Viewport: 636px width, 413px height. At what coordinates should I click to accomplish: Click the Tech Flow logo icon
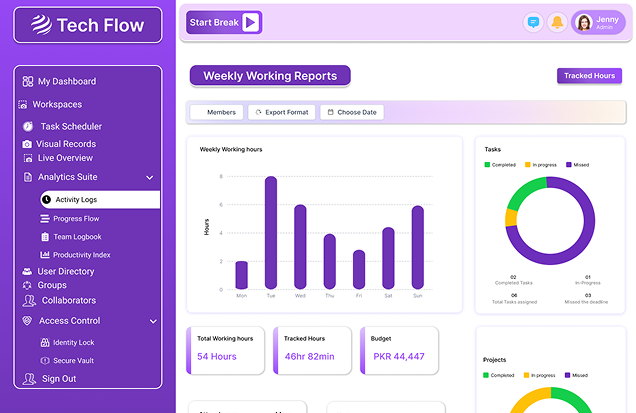tap(39, 25)
